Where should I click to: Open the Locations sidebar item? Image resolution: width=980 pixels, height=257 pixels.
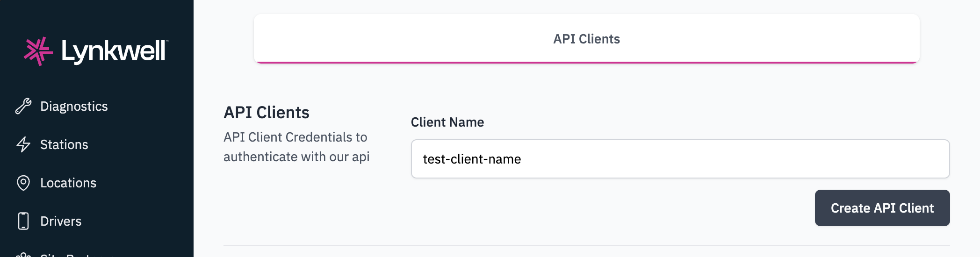[x=68, y=183]
